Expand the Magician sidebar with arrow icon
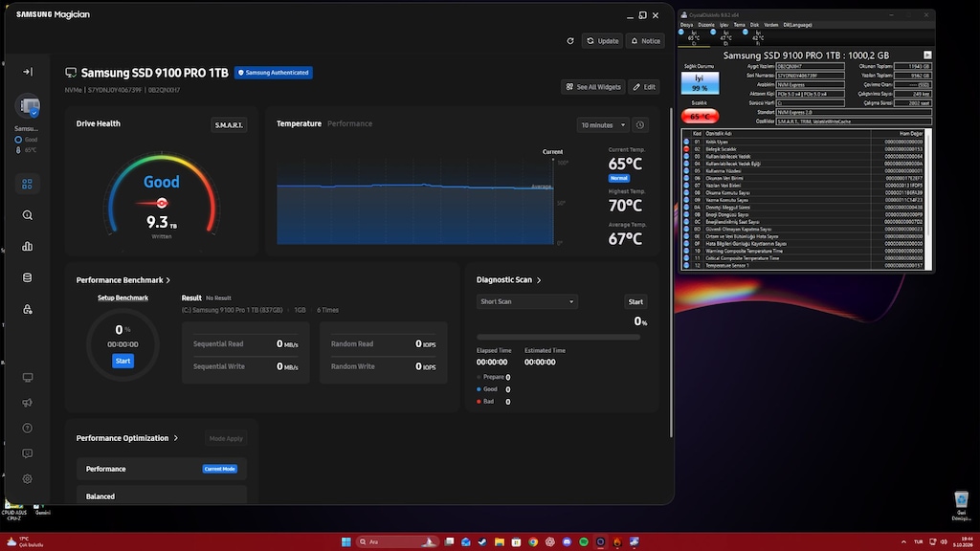The width and height of the screenshot is (980, 551). [28, 72]
